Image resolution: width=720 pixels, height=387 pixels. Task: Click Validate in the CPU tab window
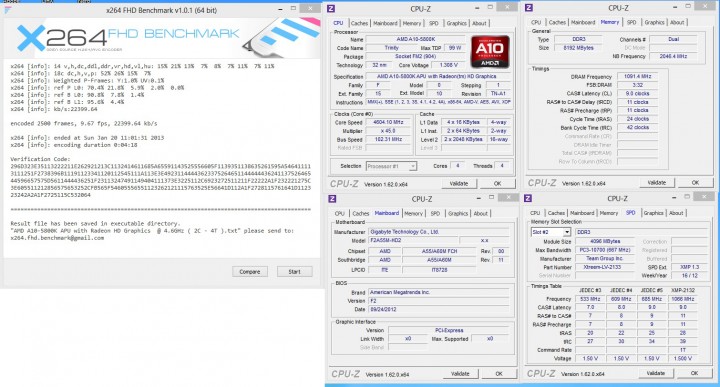[x=459, y=184]
